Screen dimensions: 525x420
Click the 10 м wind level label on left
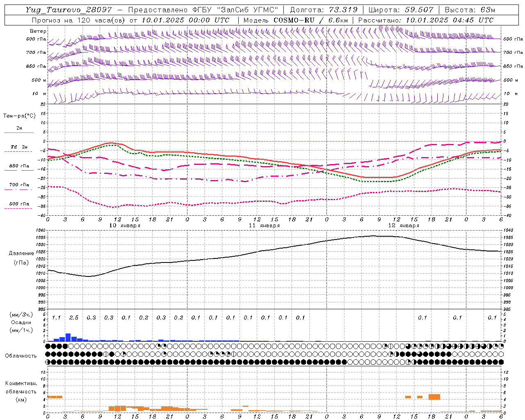coord(39,94)
